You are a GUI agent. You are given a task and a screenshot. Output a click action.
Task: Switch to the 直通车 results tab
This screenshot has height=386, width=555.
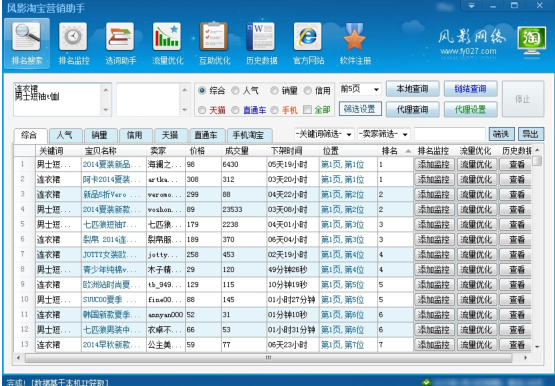[207, 135]
